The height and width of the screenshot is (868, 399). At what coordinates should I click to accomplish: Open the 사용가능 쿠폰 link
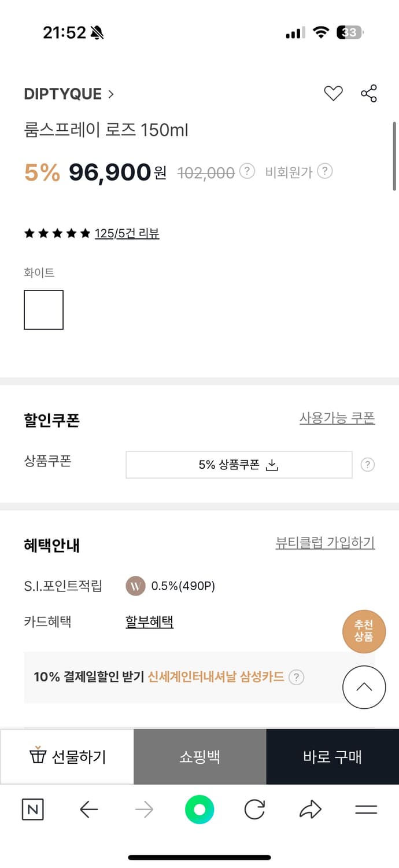(337, 418)
